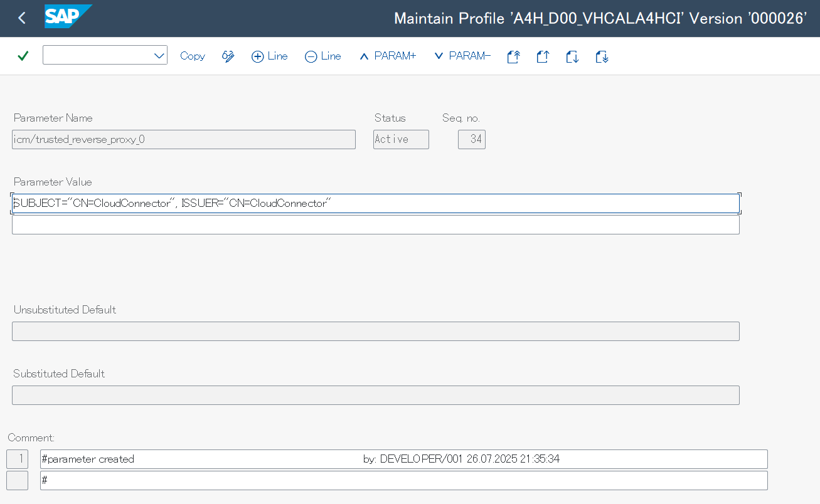
Task: Jump to first page icon
Action: [513, 57]
